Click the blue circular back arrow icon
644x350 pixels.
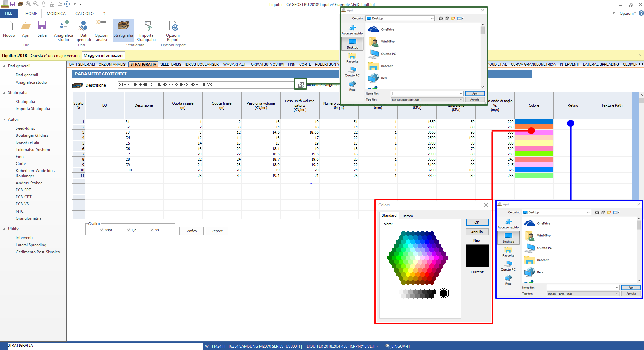tap(67, 4)
